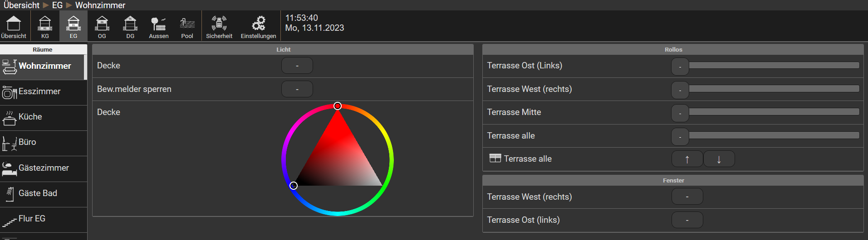This screenshot has width=868, height=240.
Task: Toggle Bew.melder sperren switch
Action: tap(297, 89)
